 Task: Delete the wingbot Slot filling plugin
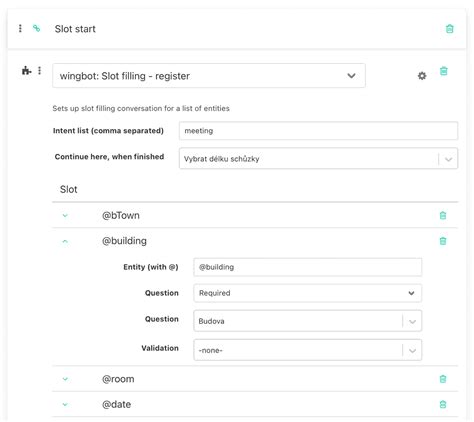(x=443, y=71)
